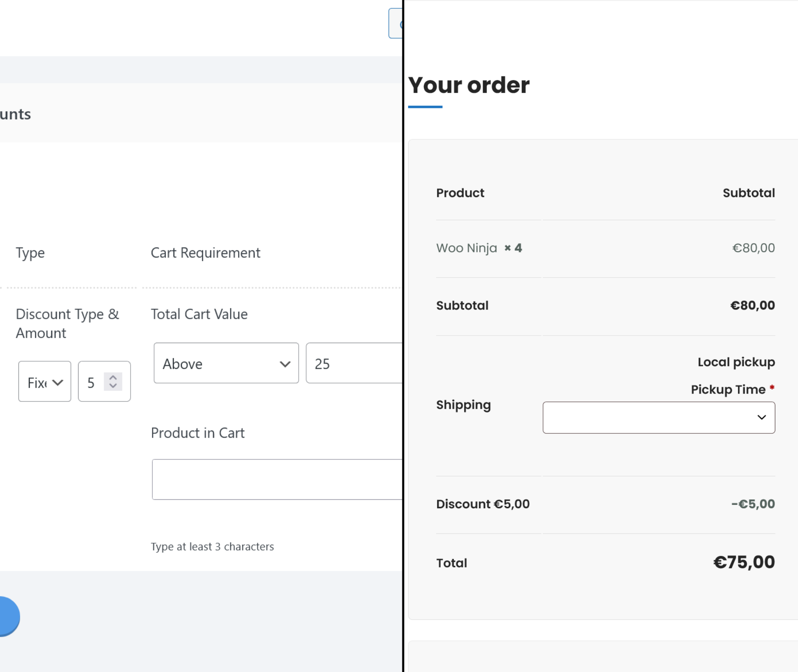Click the €75,00 total amount
This screenshot has height=672, width=798.
(x=743, y=562)
